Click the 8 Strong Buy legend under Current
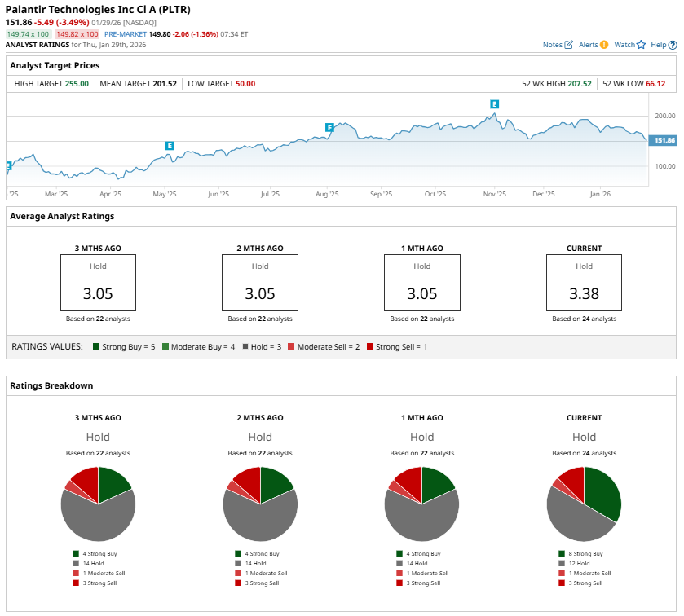 [x=584, y=553]
